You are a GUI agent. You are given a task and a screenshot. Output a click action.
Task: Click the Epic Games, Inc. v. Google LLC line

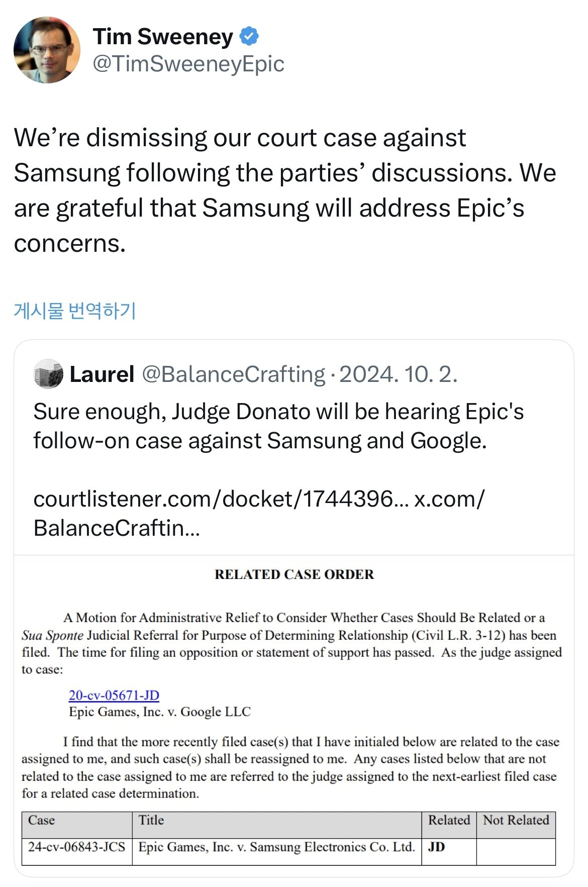tap(160, 712)
